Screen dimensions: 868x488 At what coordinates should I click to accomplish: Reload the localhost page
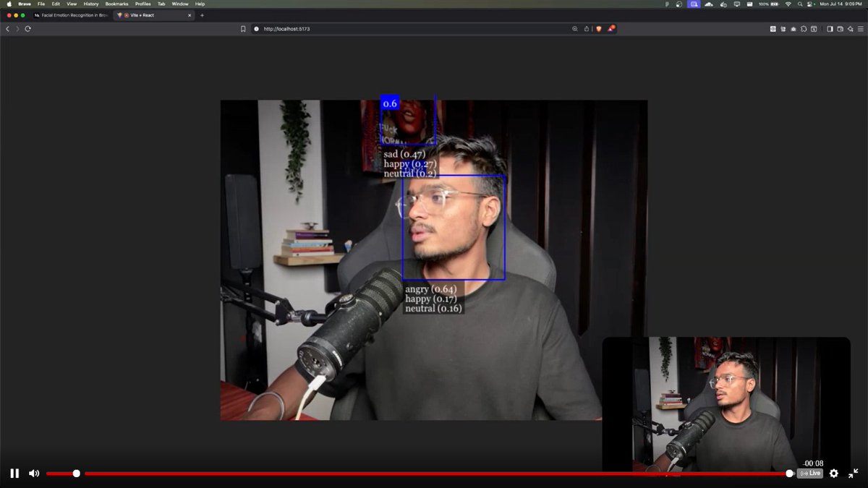tap(28, 29)
